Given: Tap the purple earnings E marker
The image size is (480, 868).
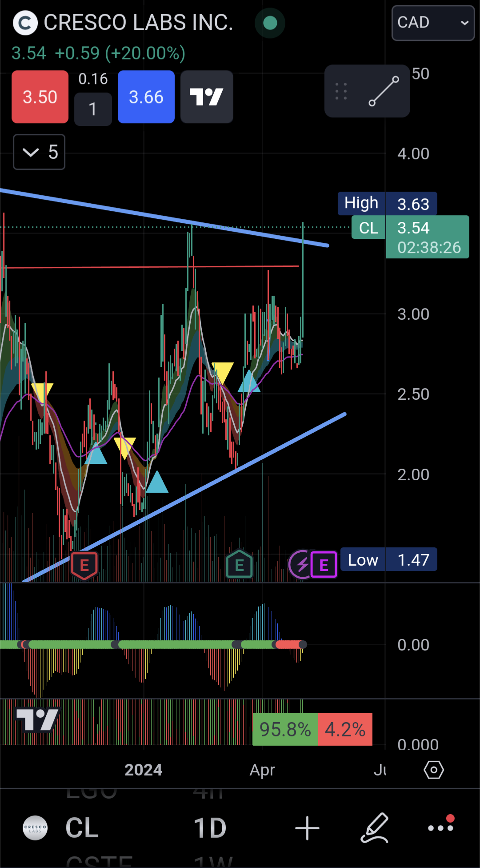Looking at the screenshot, I should [x=324, y=565].
